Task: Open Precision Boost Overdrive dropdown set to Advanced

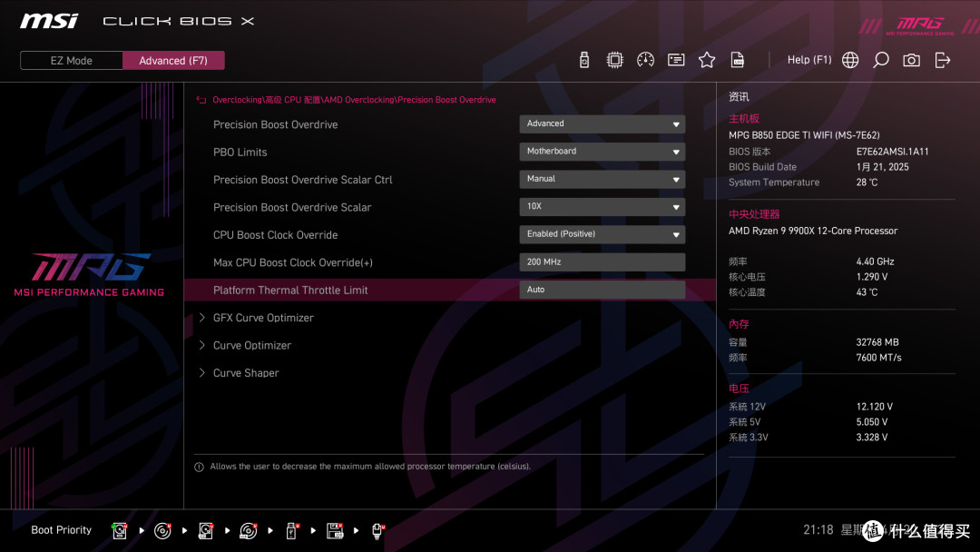Action: [x=602, y=123]
